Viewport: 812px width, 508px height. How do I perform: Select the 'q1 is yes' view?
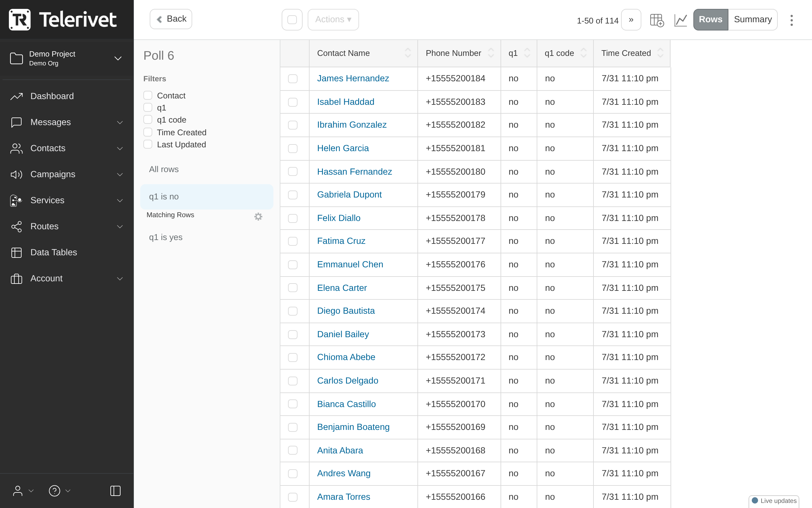point(207,237)
